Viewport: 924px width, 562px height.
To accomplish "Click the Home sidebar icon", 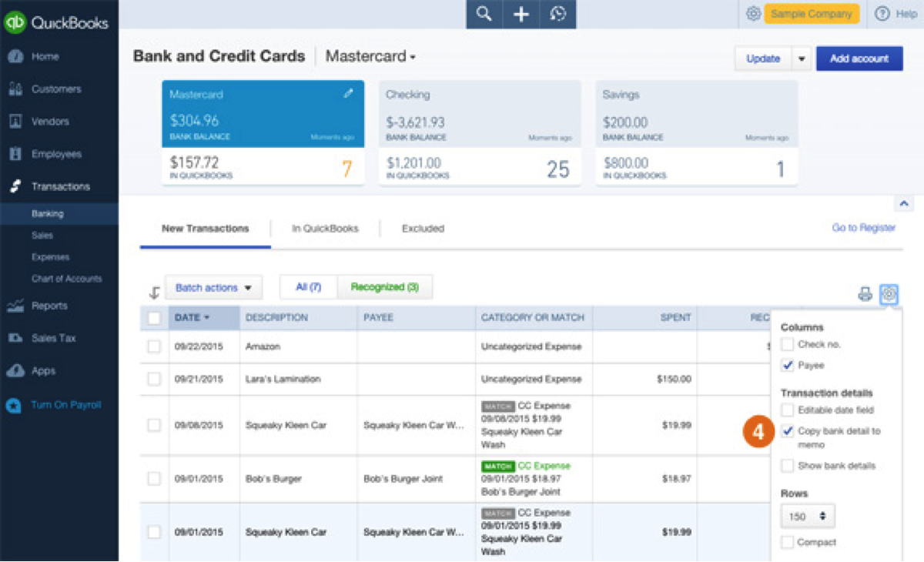I will pyautogui.click(x=15, y=57).
